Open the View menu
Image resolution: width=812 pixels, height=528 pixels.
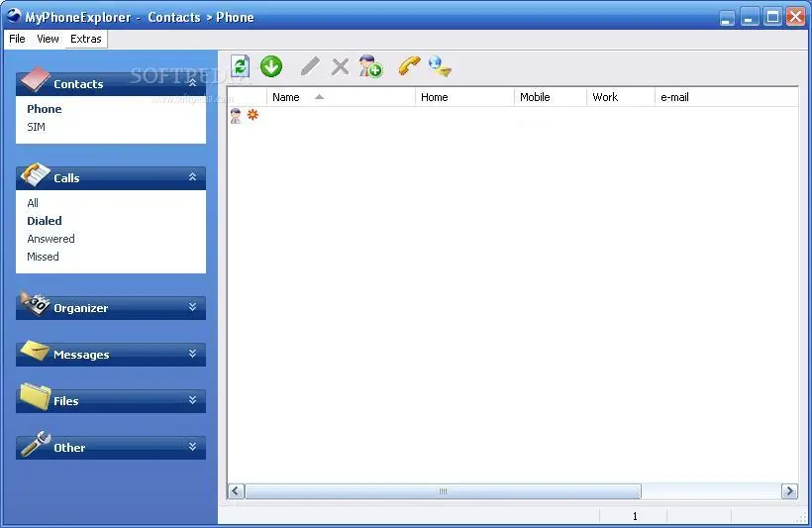click(48, 39)
